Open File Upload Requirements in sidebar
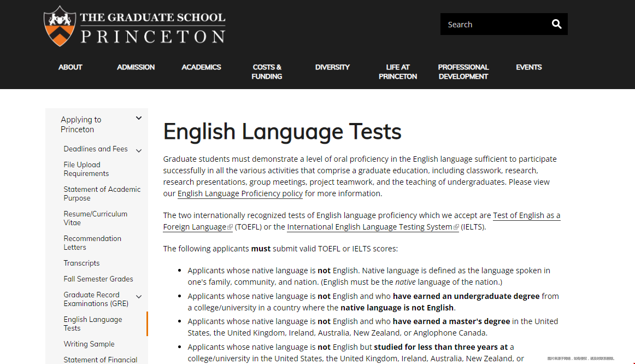The width and height of the screenshot is (635, 364). pyautogui.click(x=86, y=169)
